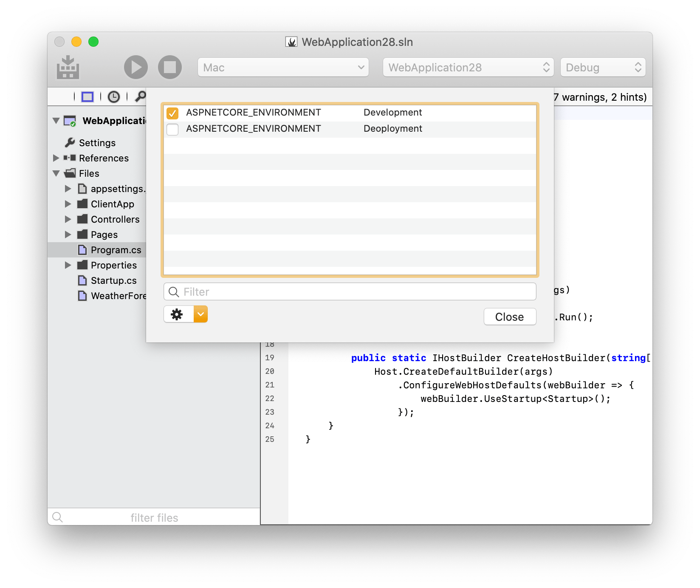Screen dimensions: 700x588
Task: Select Files in the project tree
Action: coord(89,173)
